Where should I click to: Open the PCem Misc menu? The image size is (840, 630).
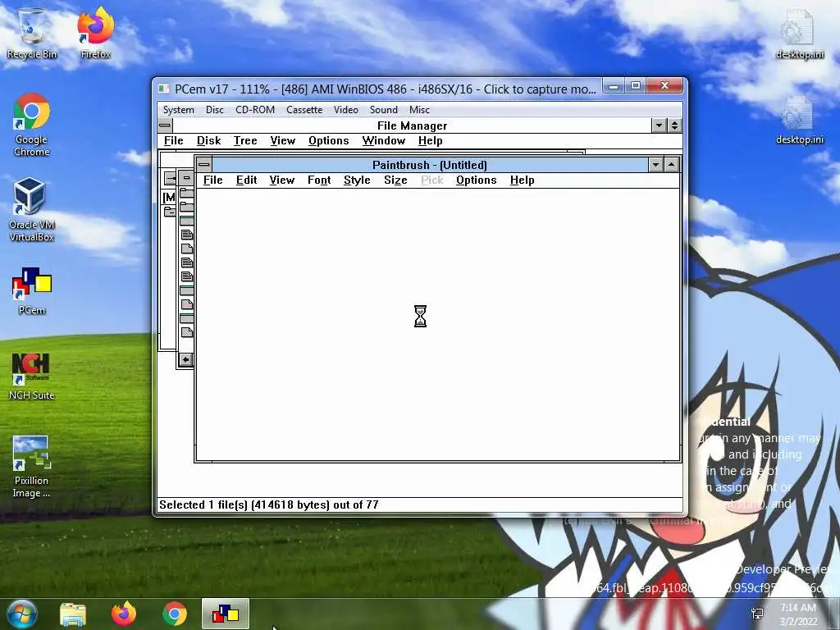[419, 109]
